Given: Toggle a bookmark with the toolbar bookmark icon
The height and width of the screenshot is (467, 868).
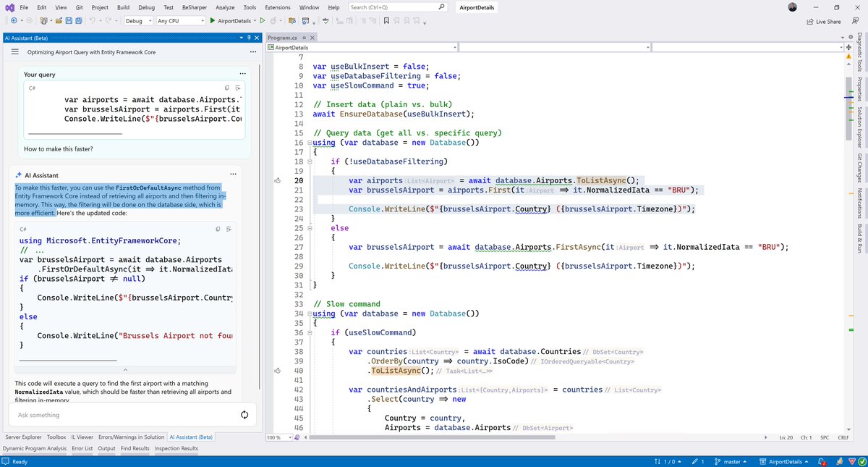Looking at the screenshot, I should [x=388, y=20].
